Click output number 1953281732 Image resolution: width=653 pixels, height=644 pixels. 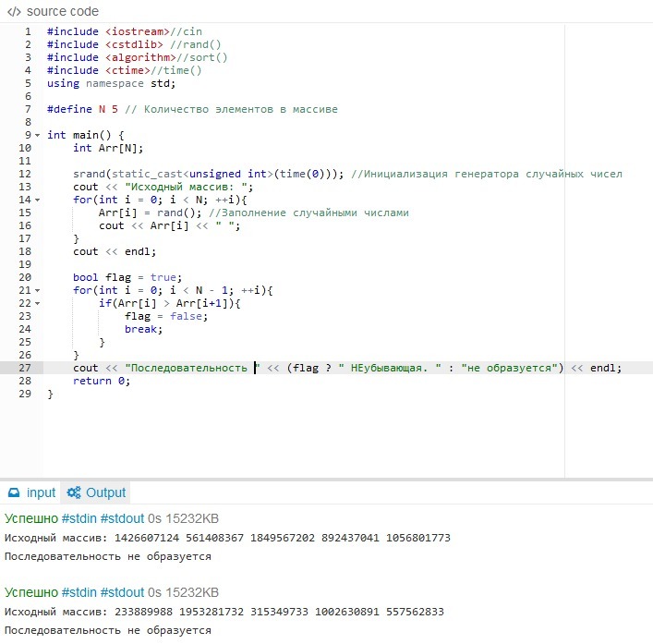pos(212,612)
